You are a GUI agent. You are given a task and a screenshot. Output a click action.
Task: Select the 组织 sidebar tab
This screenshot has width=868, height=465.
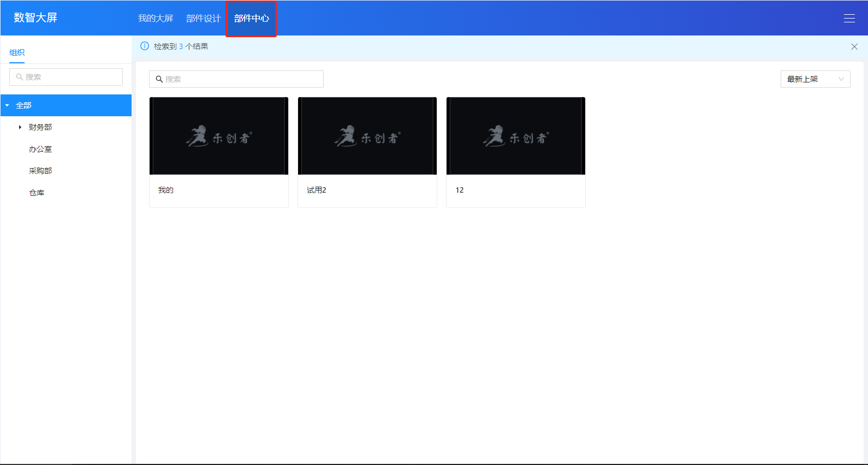(x=17, y=52)
